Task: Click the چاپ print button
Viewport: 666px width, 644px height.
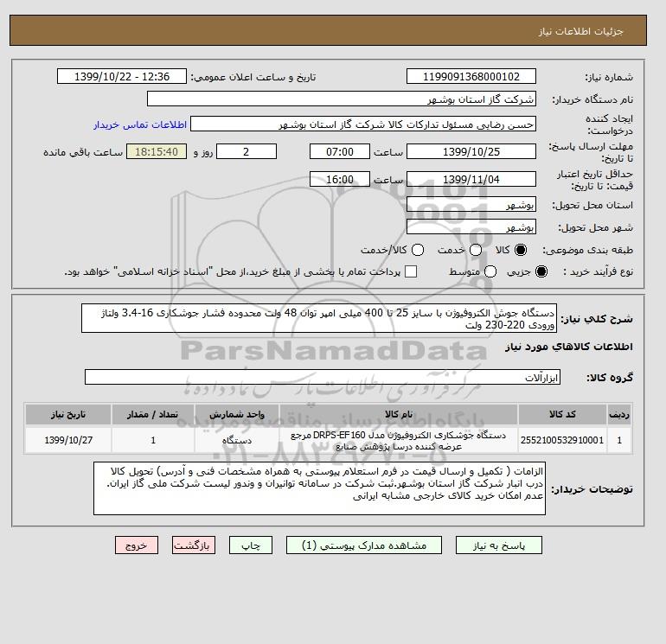Action: tap(251, 545)
